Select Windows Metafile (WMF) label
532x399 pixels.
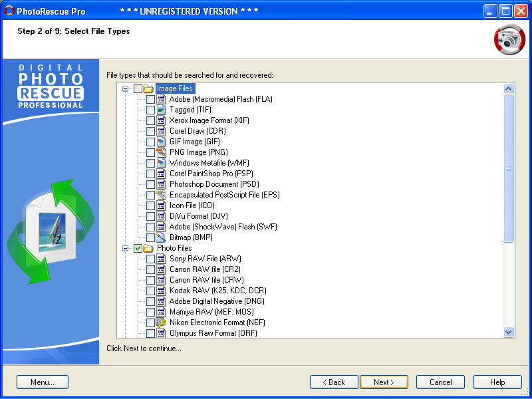(x=209, y=163)
